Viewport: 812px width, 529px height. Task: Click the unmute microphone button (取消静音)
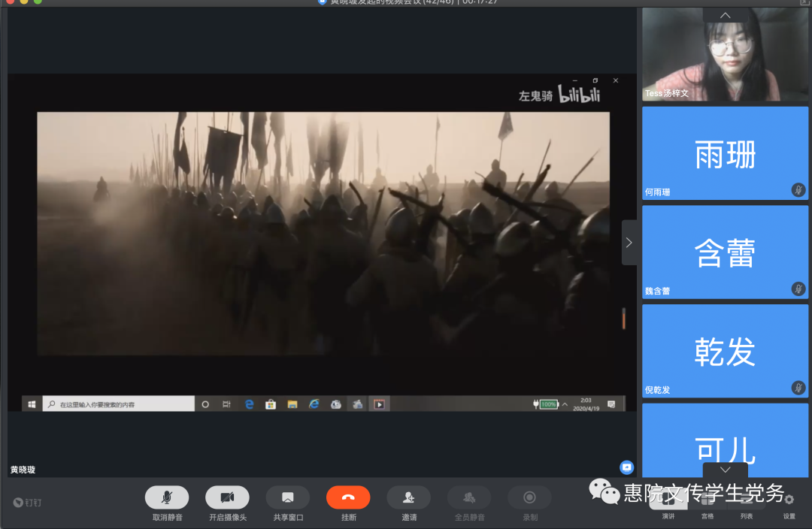167,497
